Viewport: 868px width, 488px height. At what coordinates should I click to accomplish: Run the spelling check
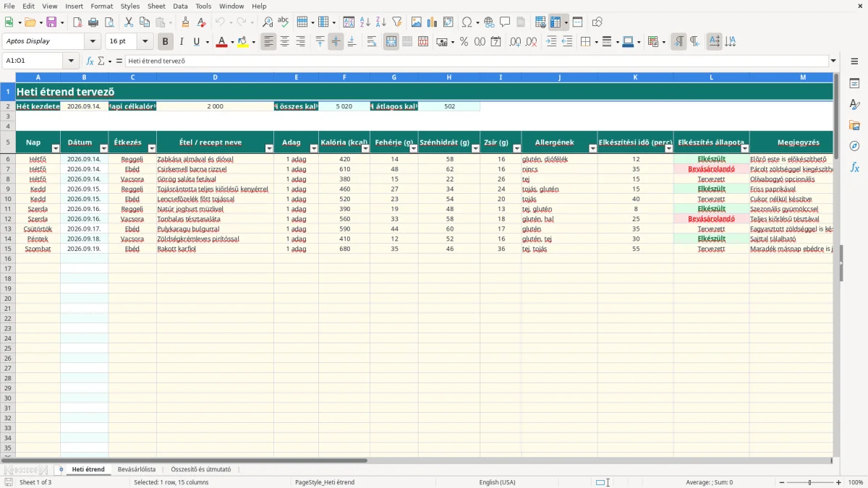coord(283,22)
